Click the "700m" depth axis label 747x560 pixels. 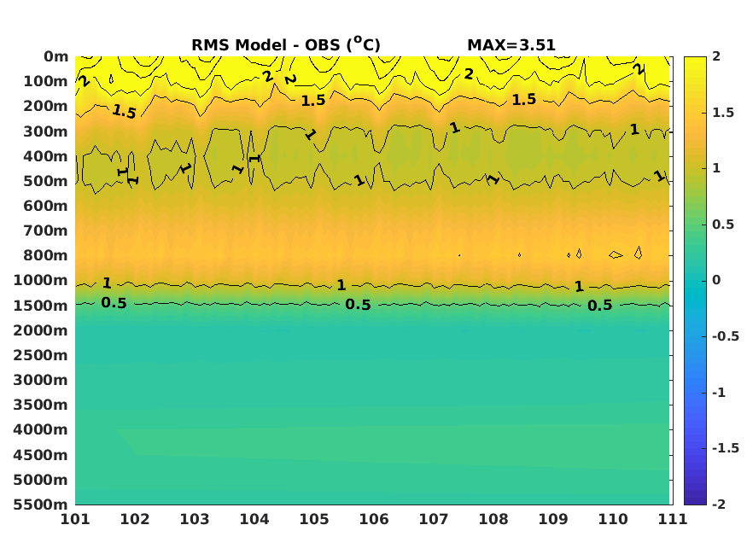tap(46, 231)
